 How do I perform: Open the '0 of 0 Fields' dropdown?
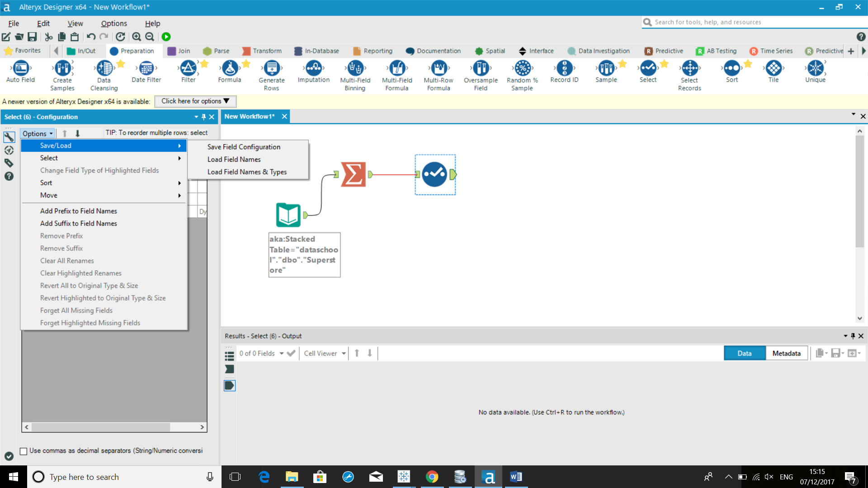click(x=261, y=353)
